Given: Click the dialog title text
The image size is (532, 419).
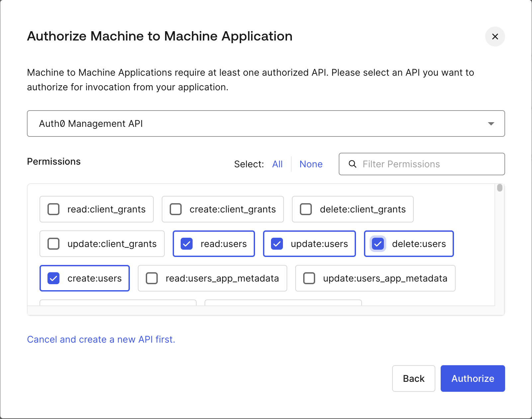Looking at the screenshot, I should 160,36.
